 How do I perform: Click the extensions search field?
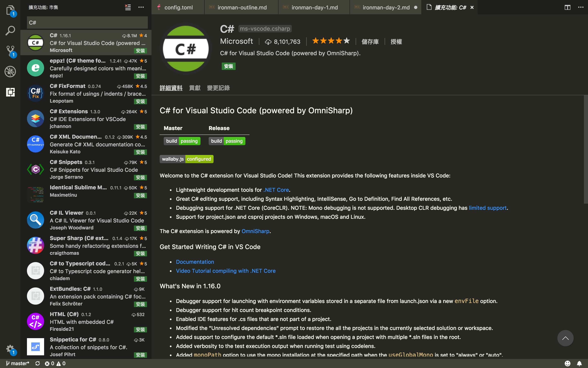click(87, 23)
